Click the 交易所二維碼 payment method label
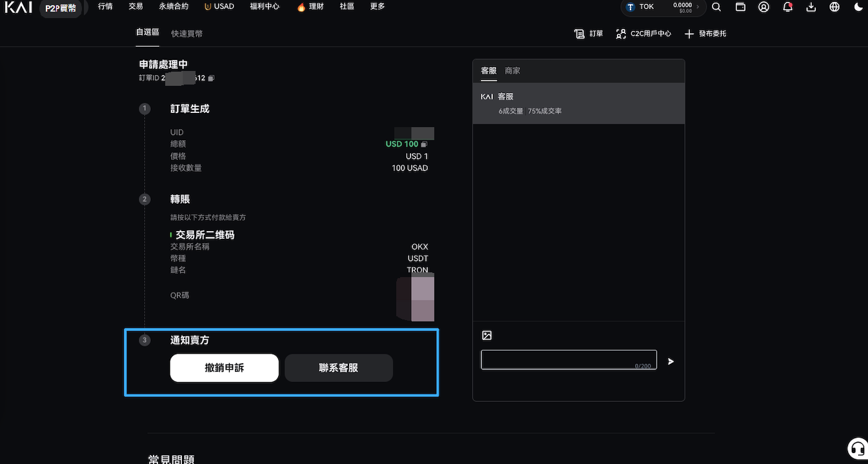 [x=205, y=235]
